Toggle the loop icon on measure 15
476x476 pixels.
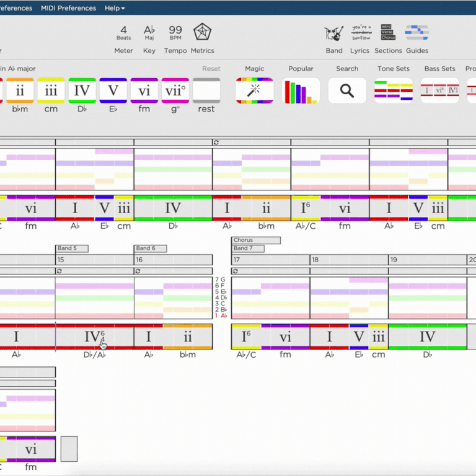(59, 271)
